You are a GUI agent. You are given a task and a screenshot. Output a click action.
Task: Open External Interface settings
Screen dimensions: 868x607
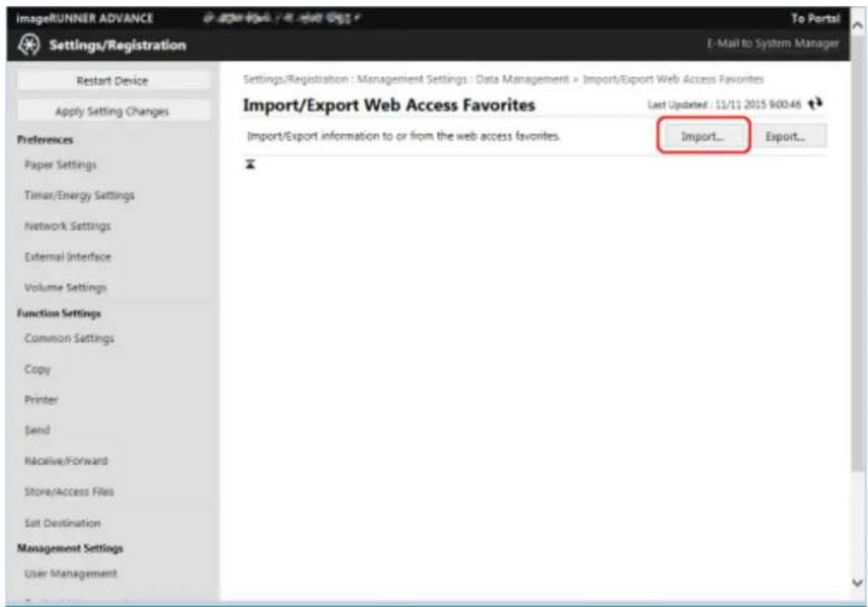click(x=68, y=256)
